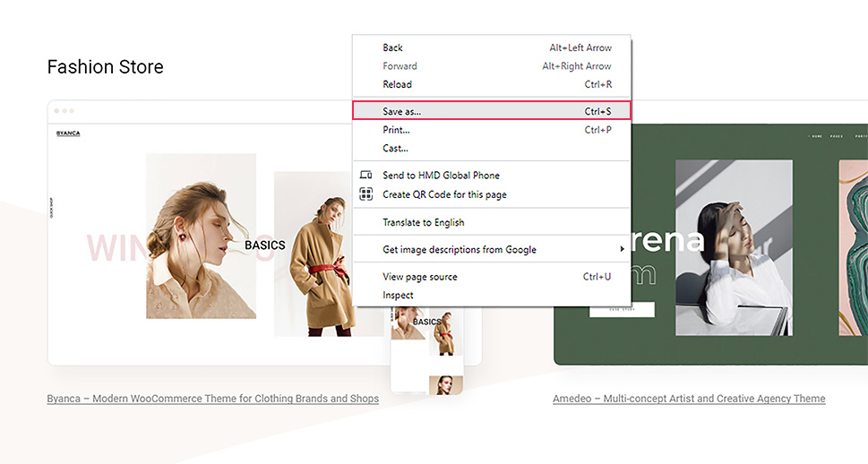868x464 pixels.
Task: Choose Translate to English
Action: tap(492, 222)
